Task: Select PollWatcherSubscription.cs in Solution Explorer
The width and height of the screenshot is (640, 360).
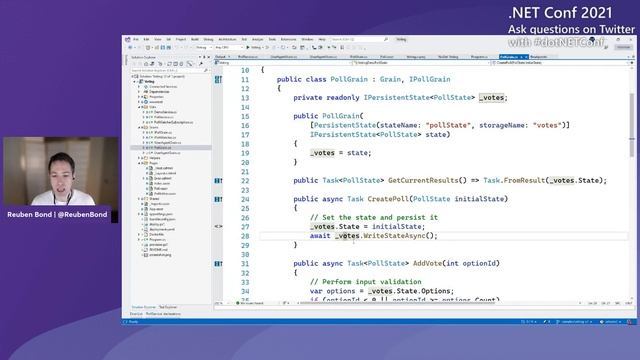Action: (173, 122)
